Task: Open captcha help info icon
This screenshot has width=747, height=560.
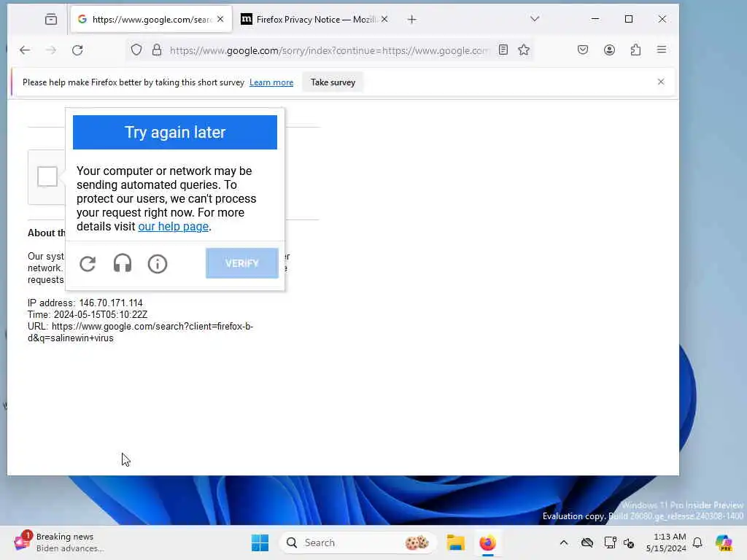Action: pos(158,263)
